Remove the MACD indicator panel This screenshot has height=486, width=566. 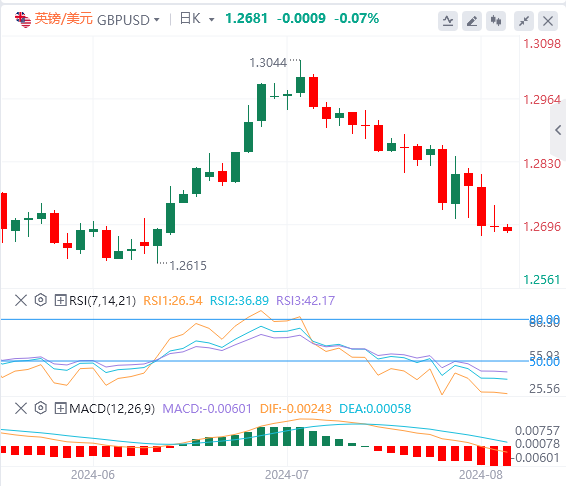pyautogui.click(x=21, y=408)
